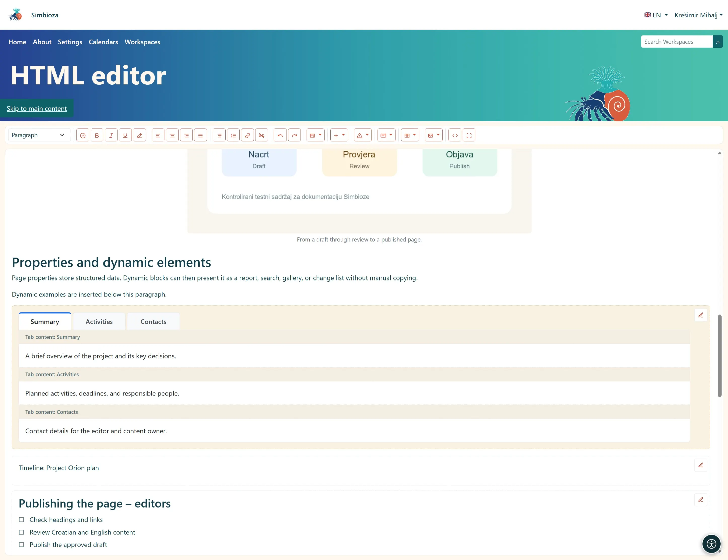
Task: Open the About menu item
Action: point(42,42)
